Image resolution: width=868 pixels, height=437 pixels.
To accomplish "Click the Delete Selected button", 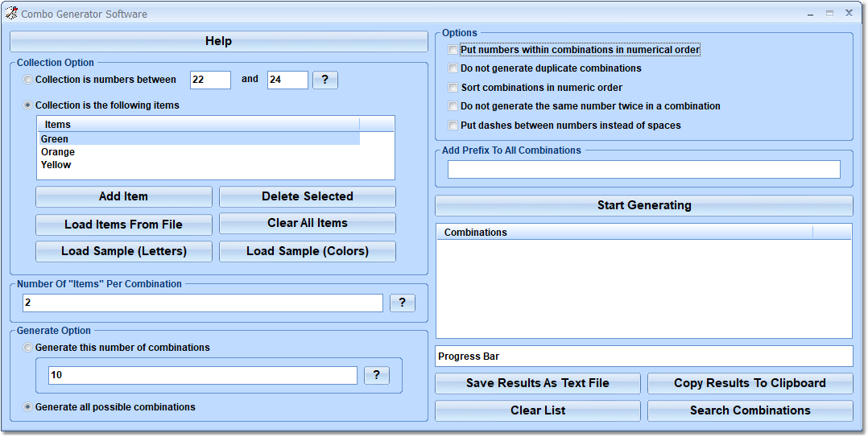I will (x=308, y=196).
